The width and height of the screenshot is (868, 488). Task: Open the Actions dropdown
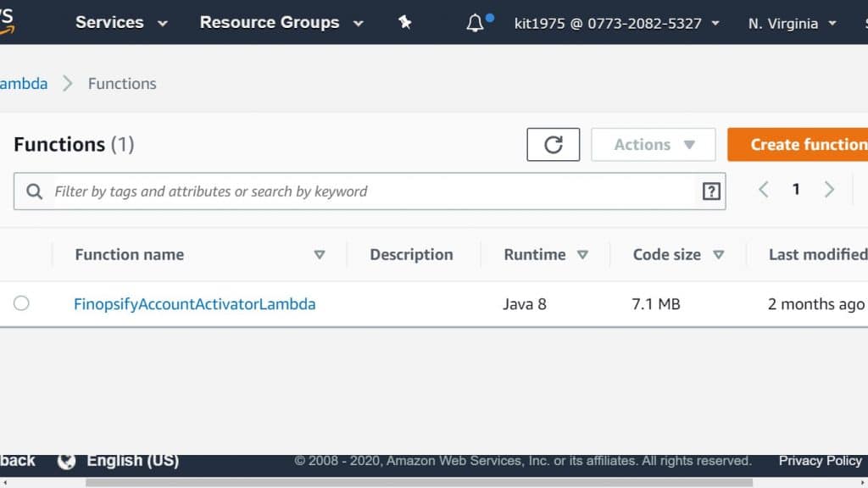coord(653,144)
